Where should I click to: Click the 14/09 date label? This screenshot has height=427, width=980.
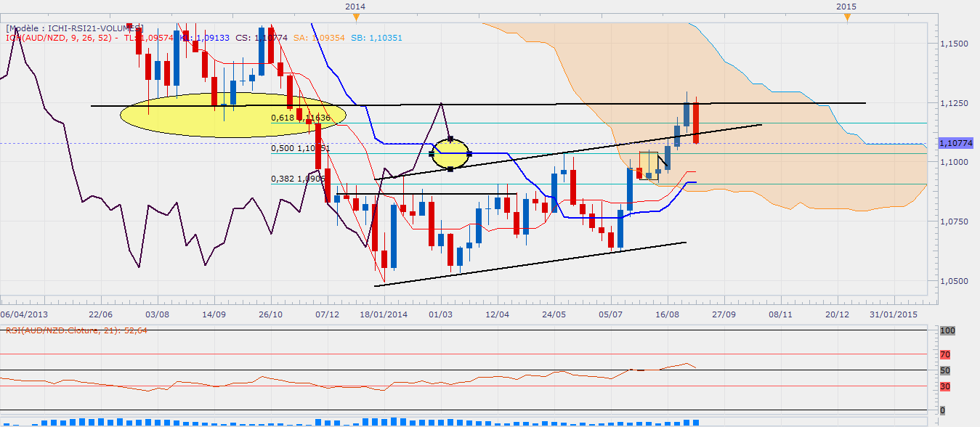click(x=214, y=314)
